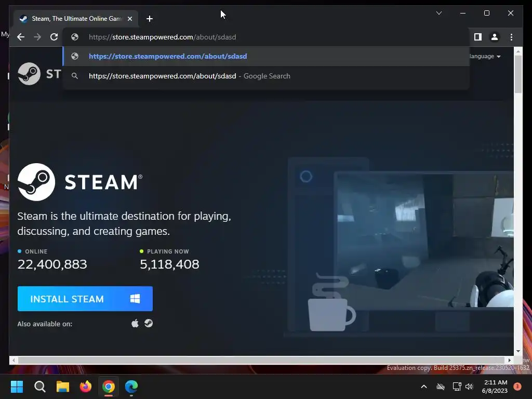Open the clock and date panel
This screenshot has width=532, height=399.
(x=495, y=387)
